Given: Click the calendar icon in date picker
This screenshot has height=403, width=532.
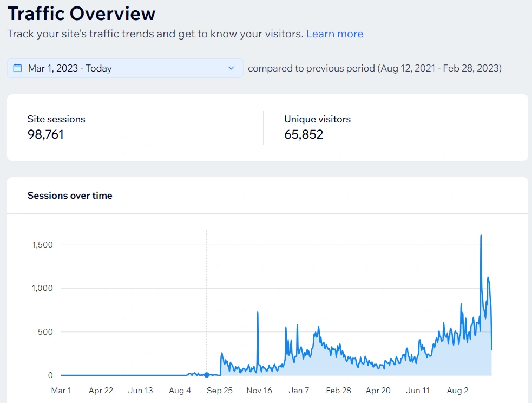Looking at the screenshot, I should point(17,68).
